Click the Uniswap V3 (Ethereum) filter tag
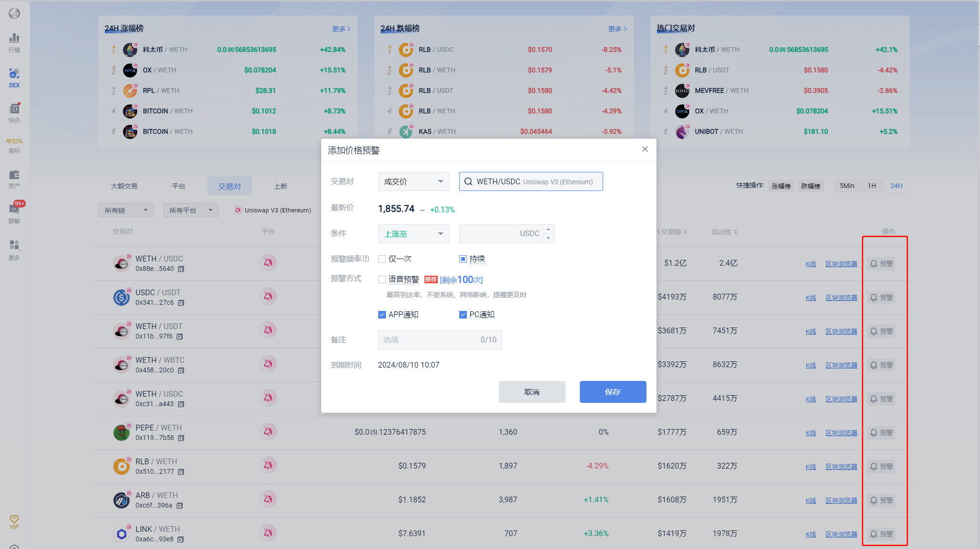This screenshot has width=980, height=549. click(273, 210)
